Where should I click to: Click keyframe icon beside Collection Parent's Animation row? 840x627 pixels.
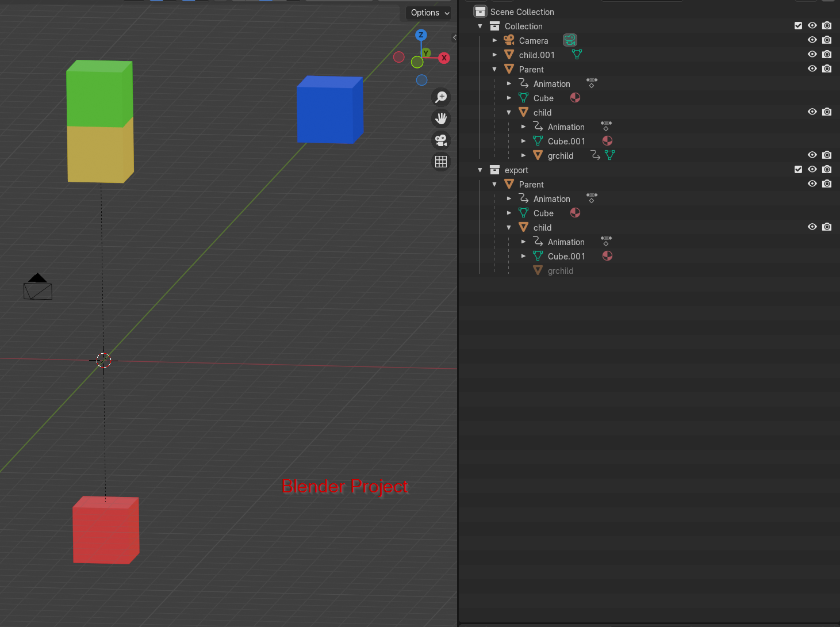[592, 83]
